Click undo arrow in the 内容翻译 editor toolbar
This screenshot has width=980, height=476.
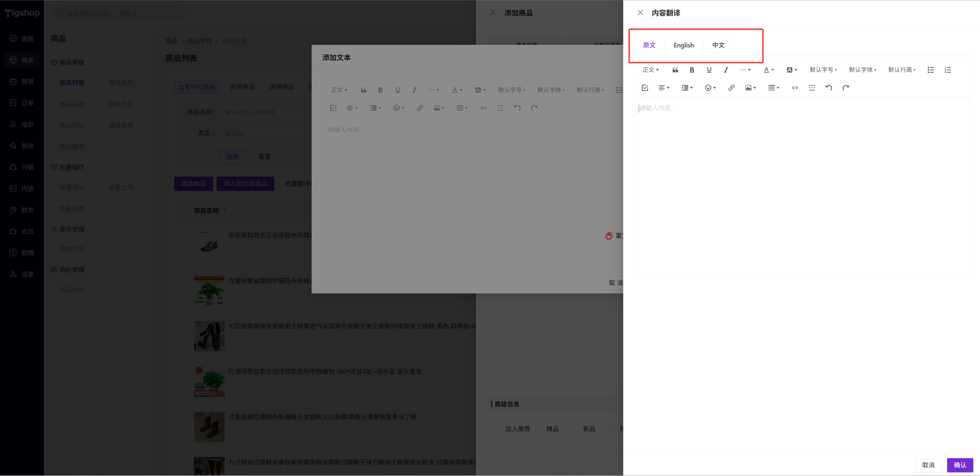point(829,88)
